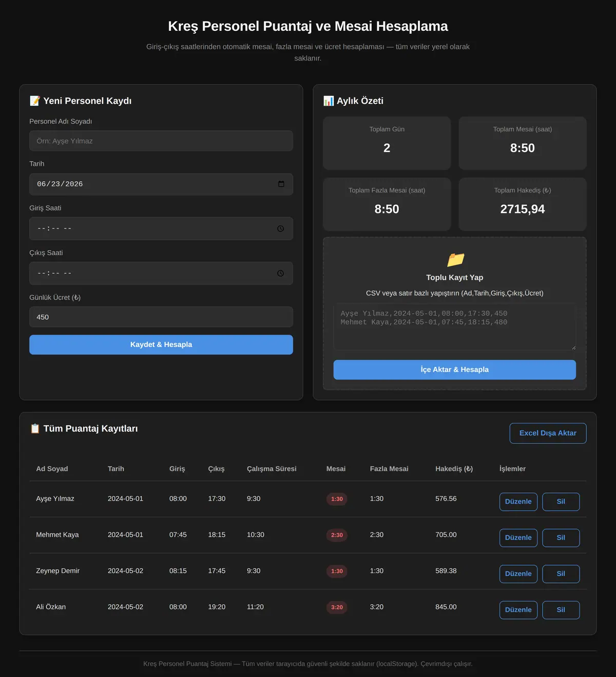Focus the Personel Adı Soyadı input

tap(161, 141)
